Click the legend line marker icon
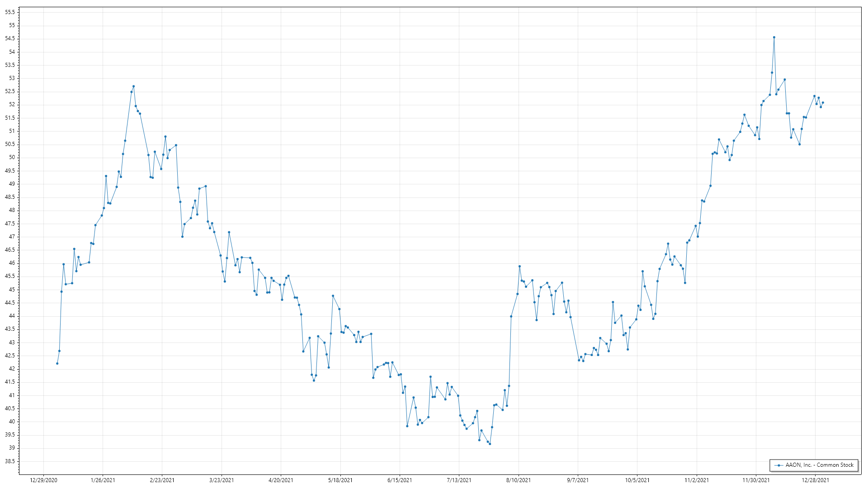The width and height of the screenshot is (868, 488). 779,465
